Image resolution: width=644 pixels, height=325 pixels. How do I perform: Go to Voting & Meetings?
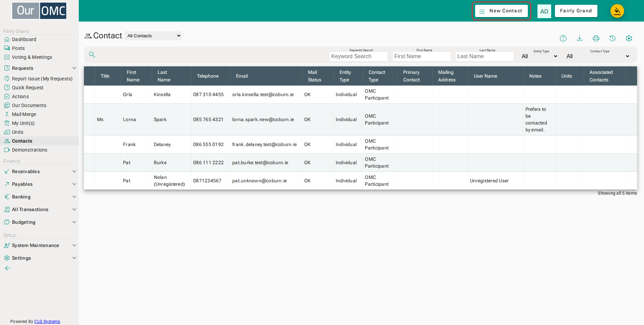click(x=32, y=57)
